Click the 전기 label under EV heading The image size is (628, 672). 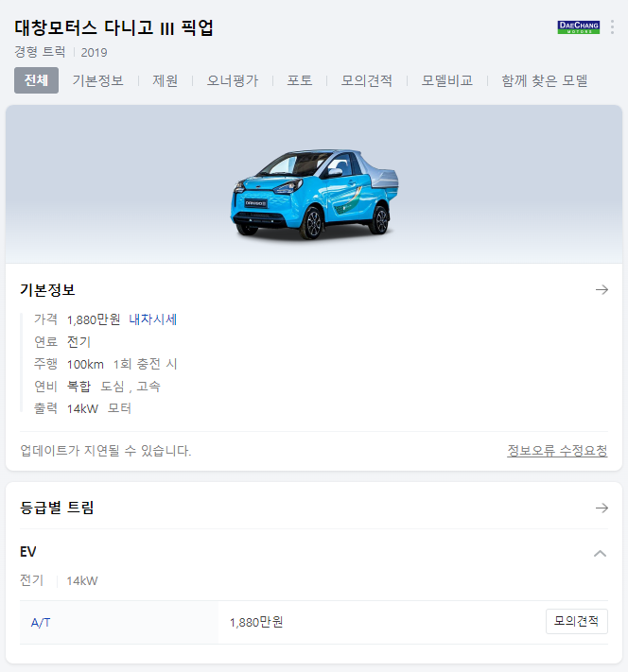(32, 580)
